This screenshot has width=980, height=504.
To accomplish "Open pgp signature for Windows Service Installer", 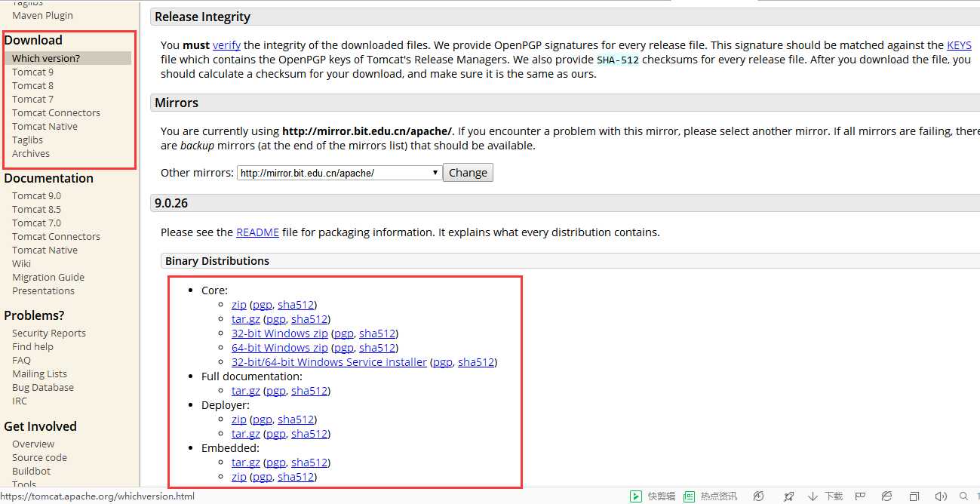I will point(443,362).
